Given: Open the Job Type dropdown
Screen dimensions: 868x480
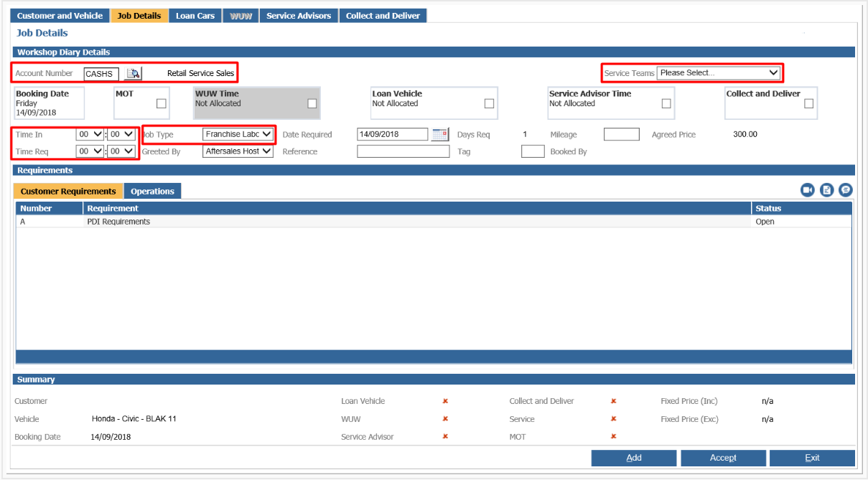Looking at the screenshot, I should click(x=238, y=133).
